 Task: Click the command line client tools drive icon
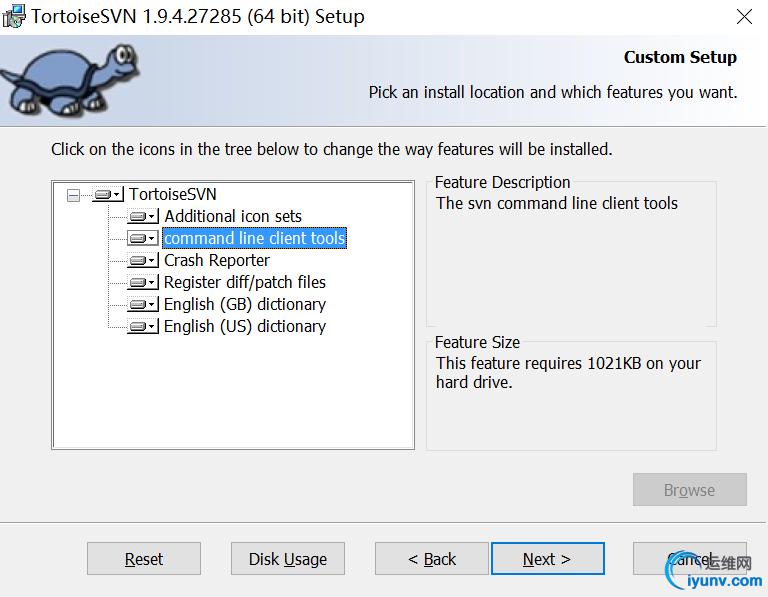(143, 238)
